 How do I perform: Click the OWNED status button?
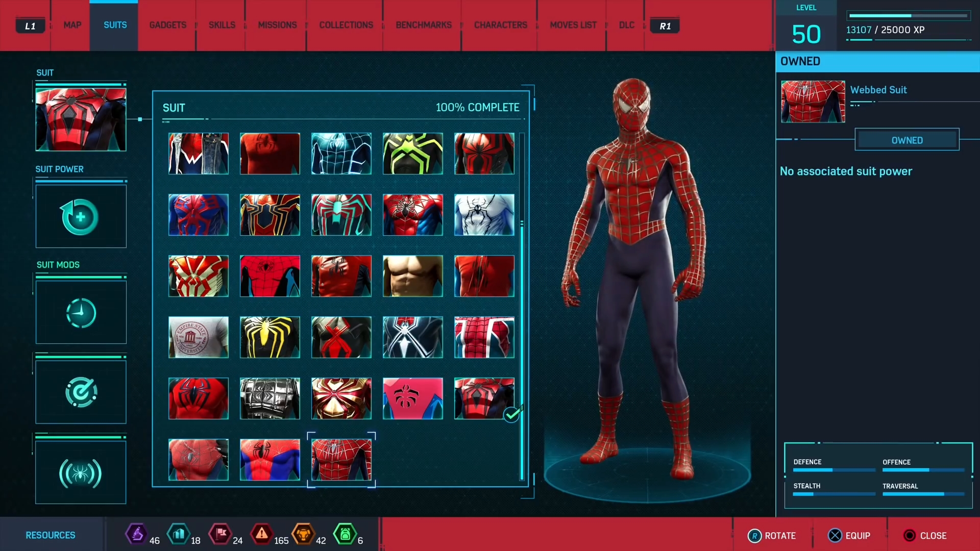[x=907, y=140]
